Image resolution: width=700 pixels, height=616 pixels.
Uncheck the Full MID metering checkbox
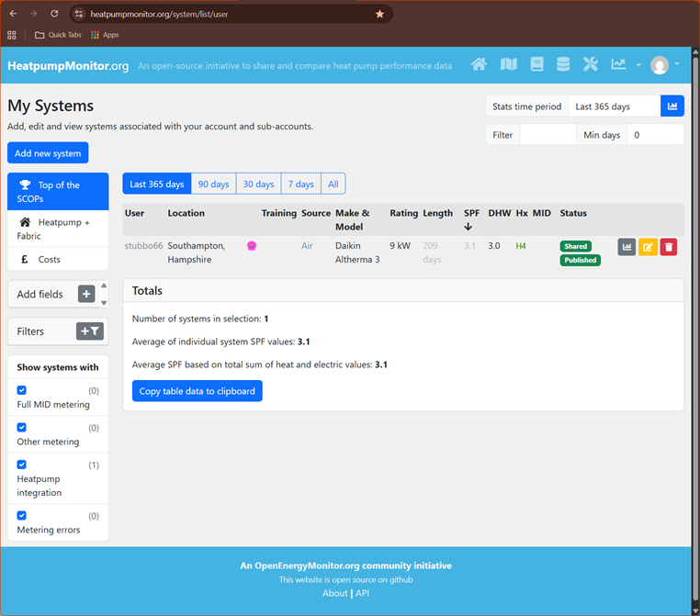[x=22, y=390]
